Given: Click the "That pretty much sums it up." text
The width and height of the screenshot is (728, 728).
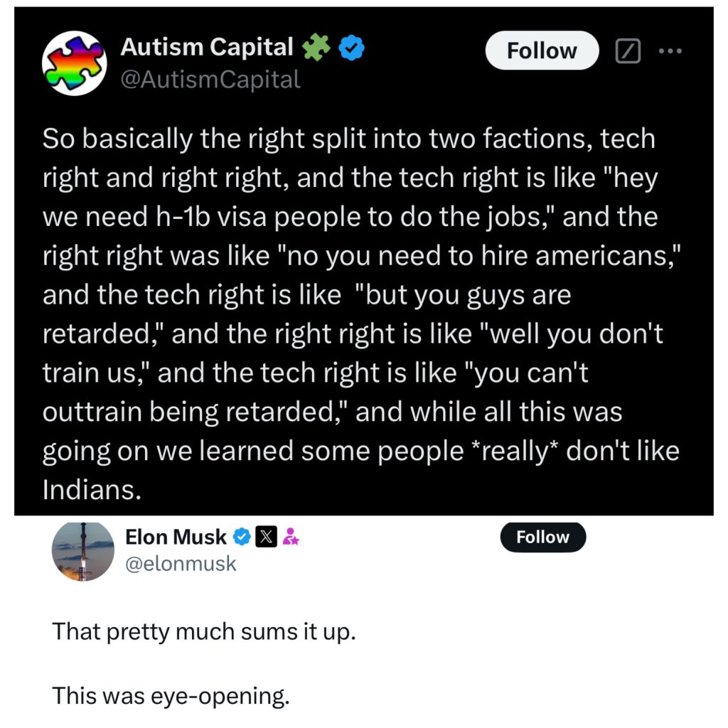Looking at the screenshot, I should coord(203,631).
